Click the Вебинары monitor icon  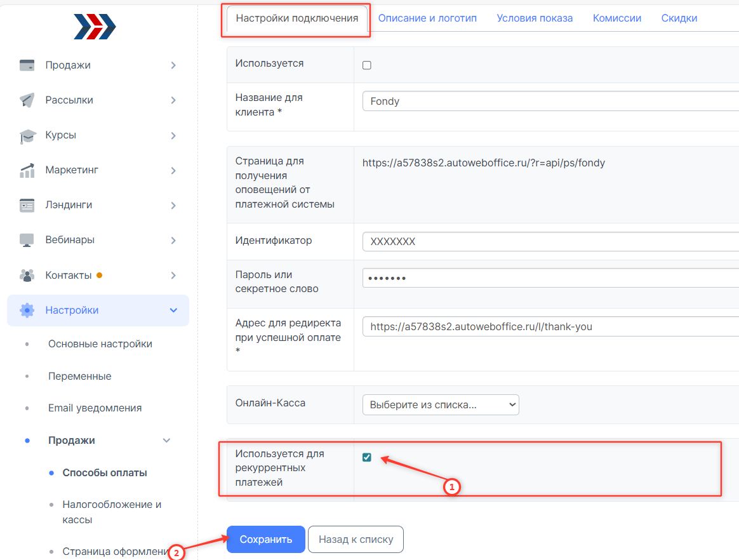tap(27, 240)
